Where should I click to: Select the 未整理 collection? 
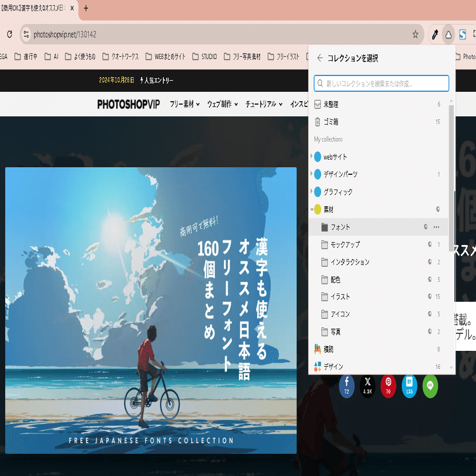click(x=378, y=105)
